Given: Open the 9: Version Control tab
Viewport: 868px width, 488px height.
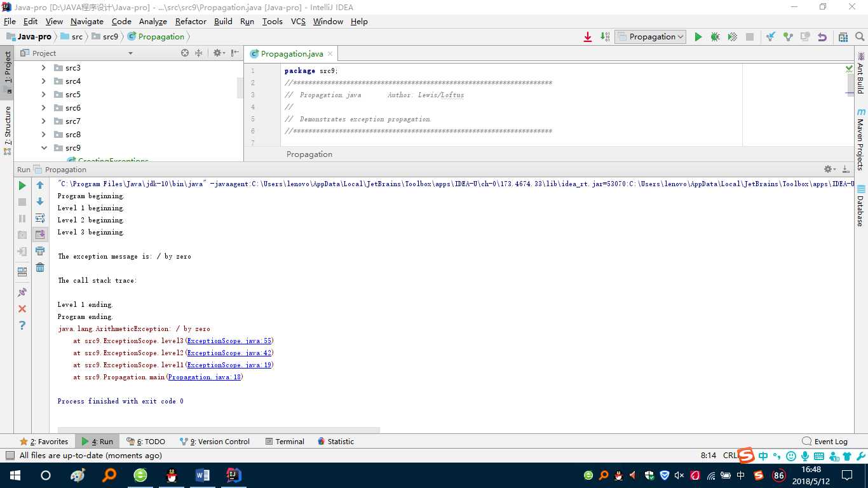Looking at the screenshot, I should (214, 442).
